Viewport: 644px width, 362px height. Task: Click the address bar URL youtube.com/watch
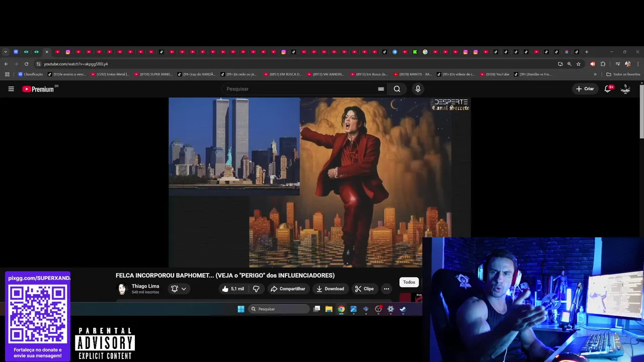coord(75,64)
